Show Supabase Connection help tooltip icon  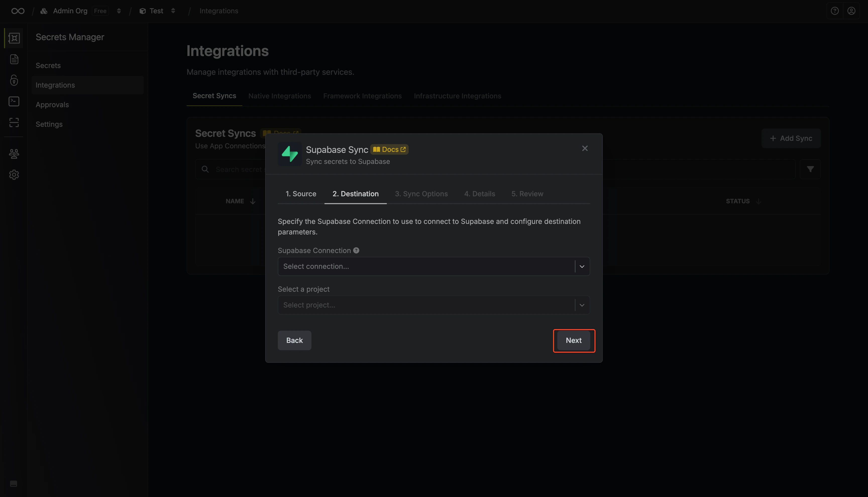click(356, 250)
